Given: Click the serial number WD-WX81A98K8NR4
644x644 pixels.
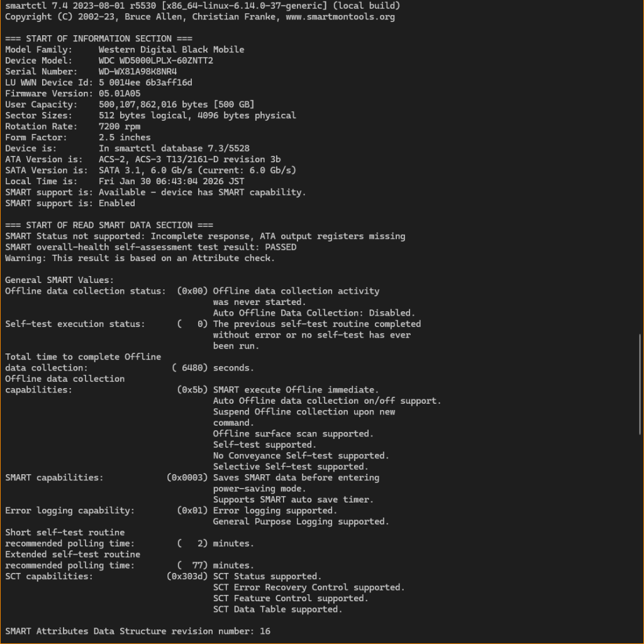Looking at the screenshot, I should pyautogui.click(x=138, y=72).
